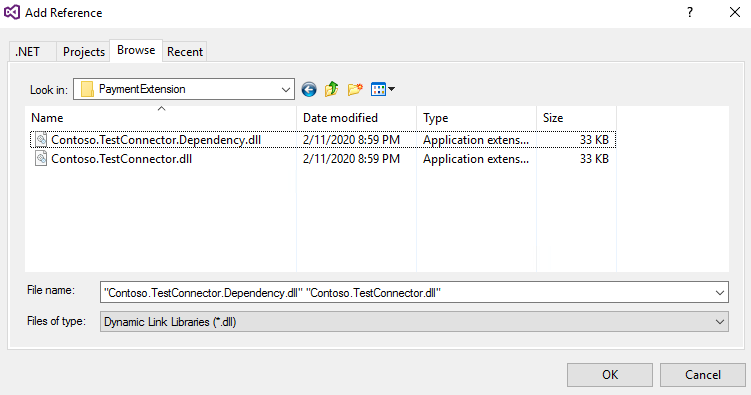Switch to the Projects tab
The width and height of the screenshot is (751, 395).
pyautogui.click(x=83, y=52)
